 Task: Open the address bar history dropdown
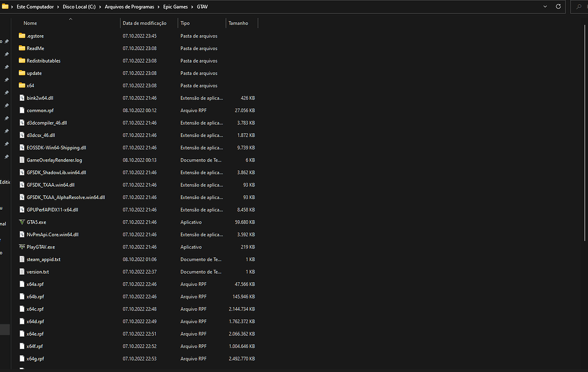(544, 6)
